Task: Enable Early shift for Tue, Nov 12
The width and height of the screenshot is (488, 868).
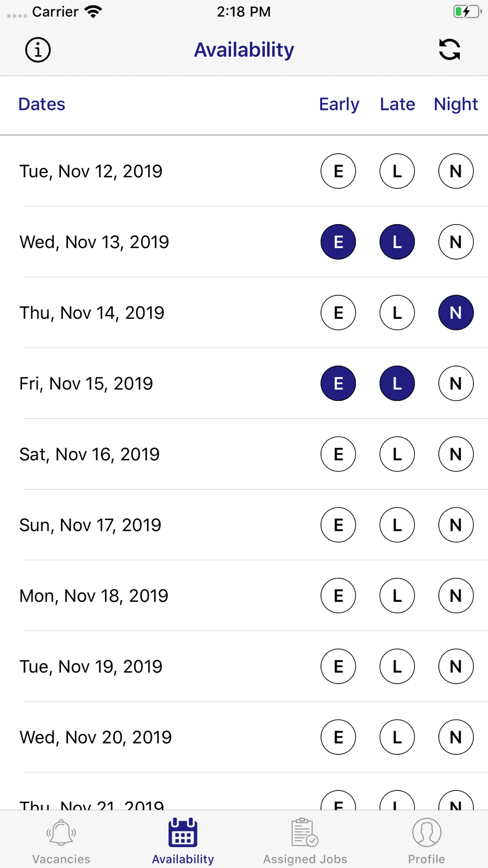Action: pyautogui.click(x=338, y=171)
